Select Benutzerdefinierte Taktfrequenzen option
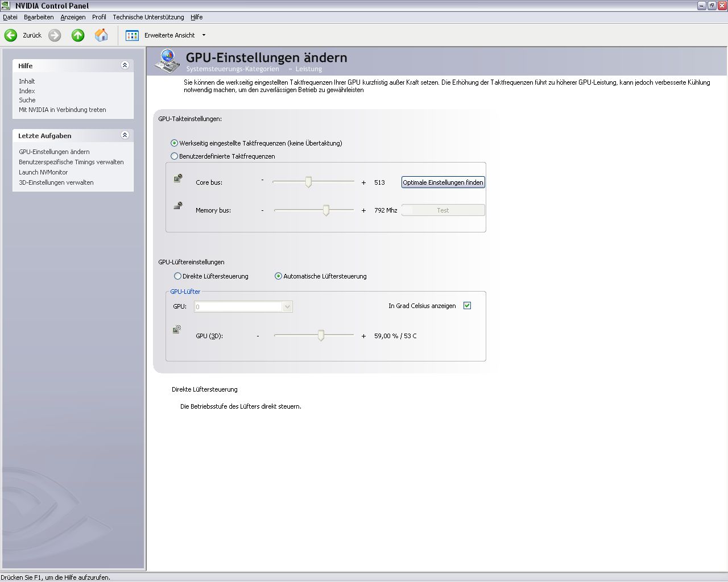The width and height of the screenshot is (728, 582). 174,156
